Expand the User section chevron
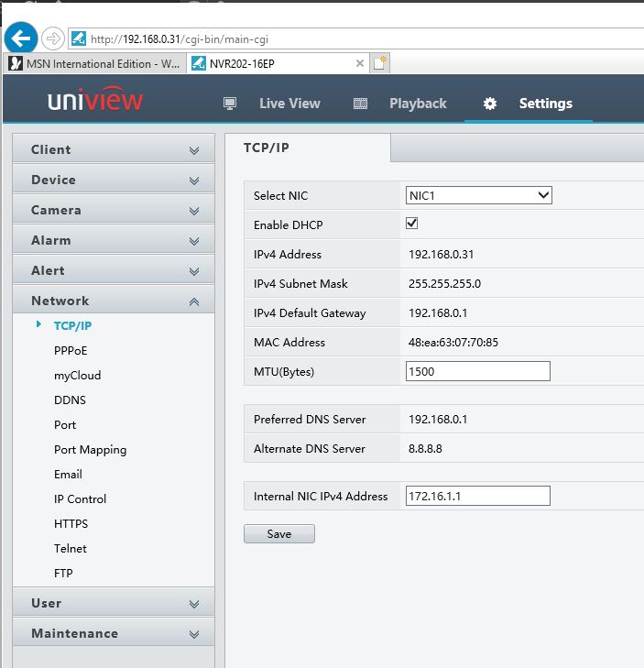Viewport: 644px width, 668px height. click(194, 604)
